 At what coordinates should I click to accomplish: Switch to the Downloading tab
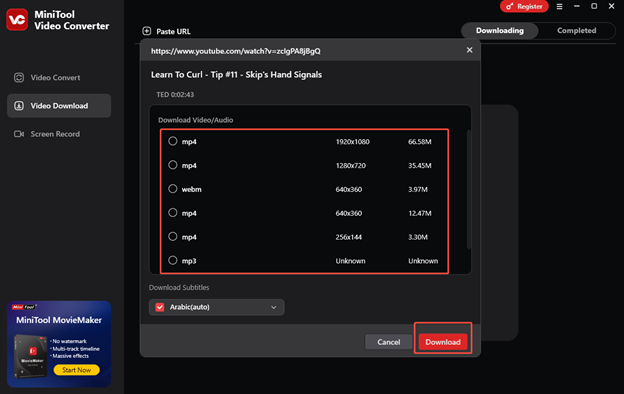coord(500,31)
